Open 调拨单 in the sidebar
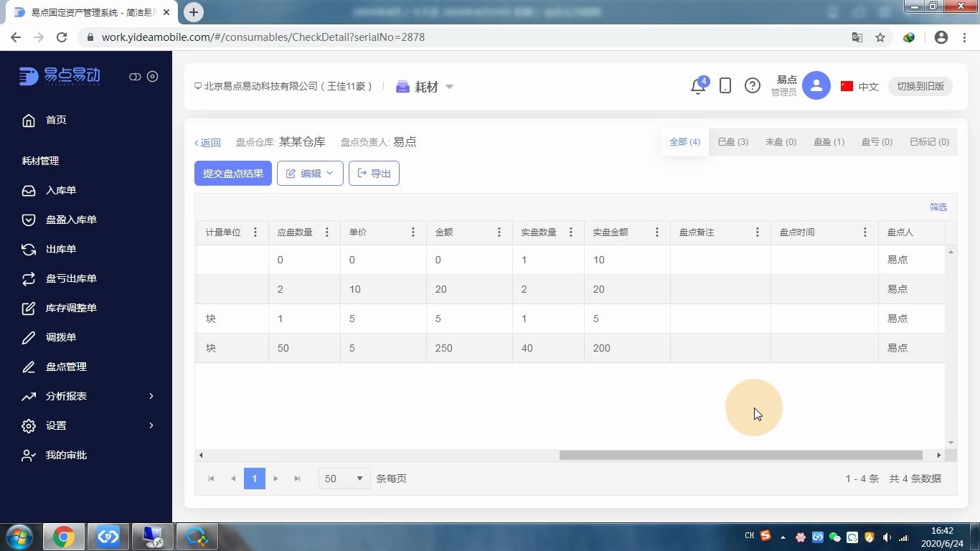 61,337
